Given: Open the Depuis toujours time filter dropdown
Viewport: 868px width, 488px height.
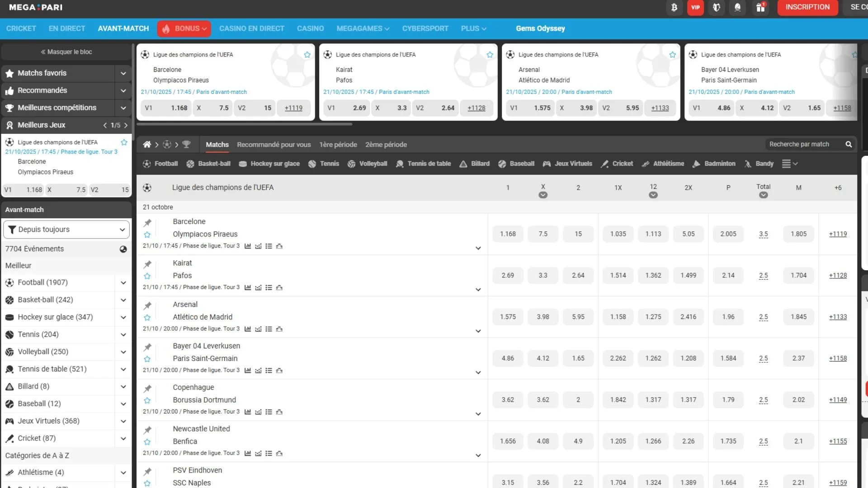Looking at the screenshot, I should [66, 230].
